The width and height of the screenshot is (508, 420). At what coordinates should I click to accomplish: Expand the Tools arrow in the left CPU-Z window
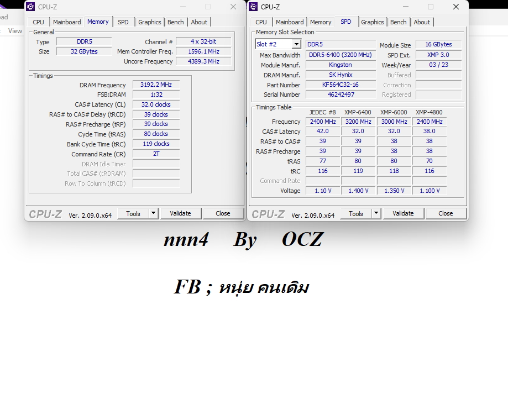pos(153,213)
